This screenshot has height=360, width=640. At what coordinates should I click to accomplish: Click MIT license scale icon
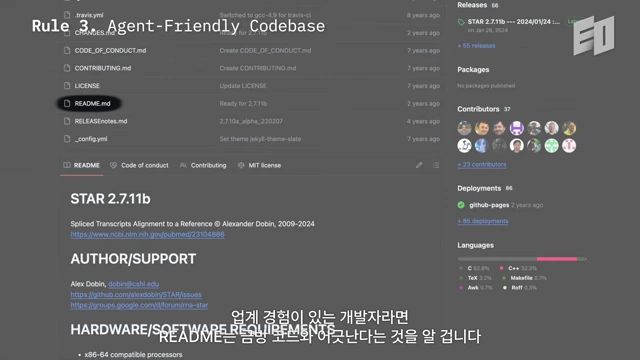pyautogui.click(x=241, y=165)
